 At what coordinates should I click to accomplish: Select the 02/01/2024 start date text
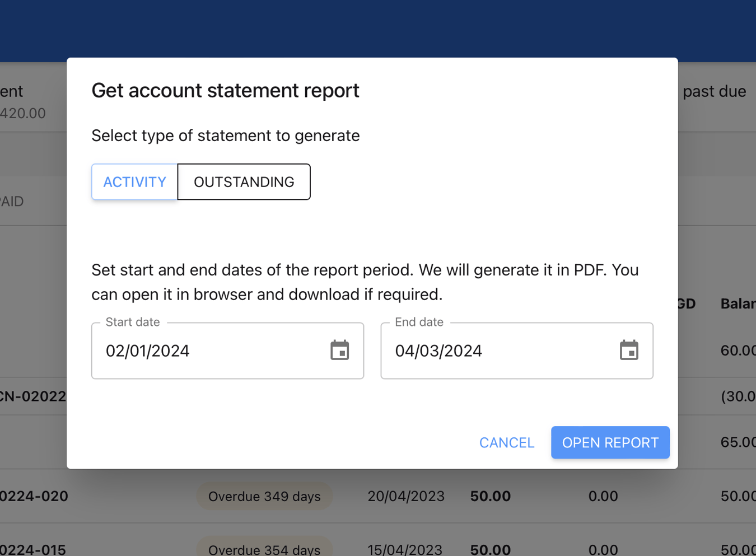tap(147, 351)
